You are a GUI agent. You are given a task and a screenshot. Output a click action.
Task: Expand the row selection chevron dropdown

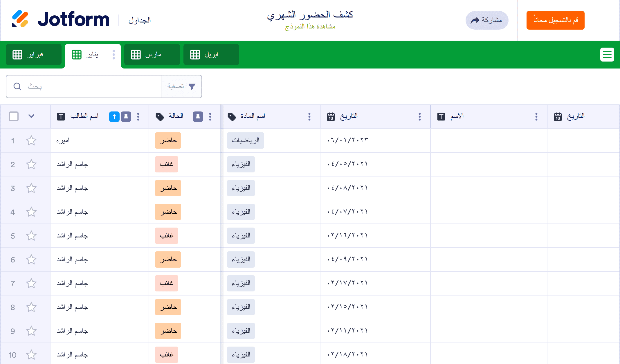pyautogui.click(x=31, y=116)
